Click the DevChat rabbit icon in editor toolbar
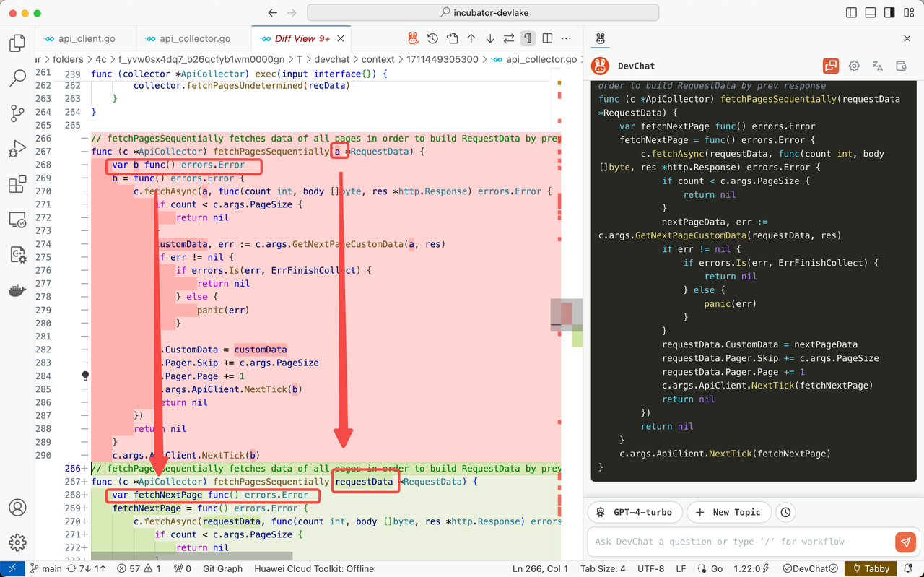 [x=413, y=38]
